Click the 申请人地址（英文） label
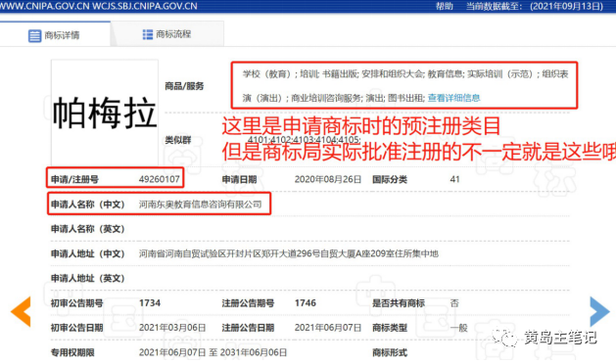Image resolution: width=616 pixels, height=364 pixels. pyautogui.click(x=87, y=279)
